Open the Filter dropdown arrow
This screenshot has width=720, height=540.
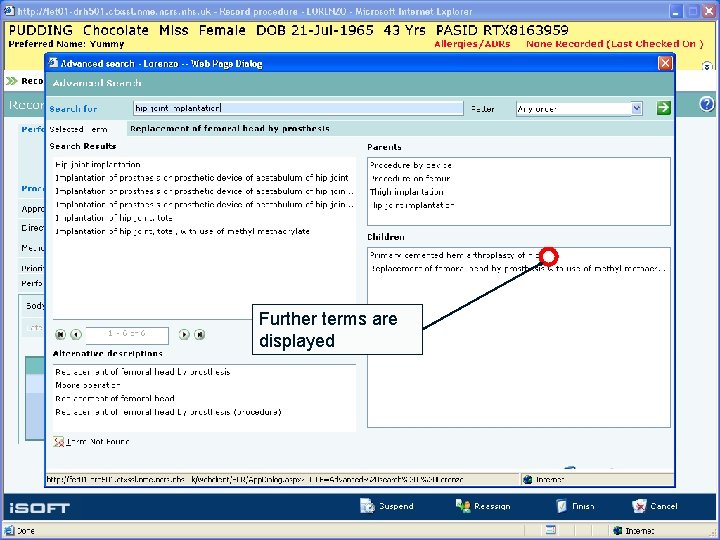point(636,108)
